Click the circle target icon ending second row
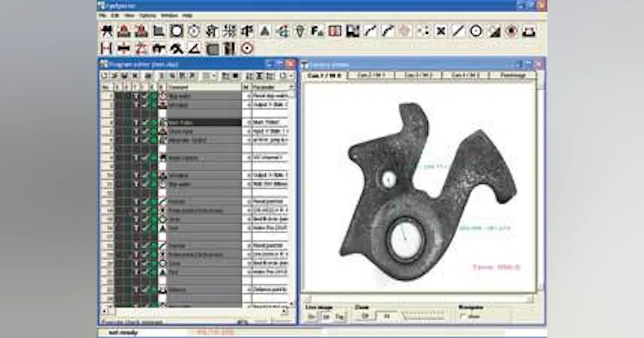 click(247, 48)
